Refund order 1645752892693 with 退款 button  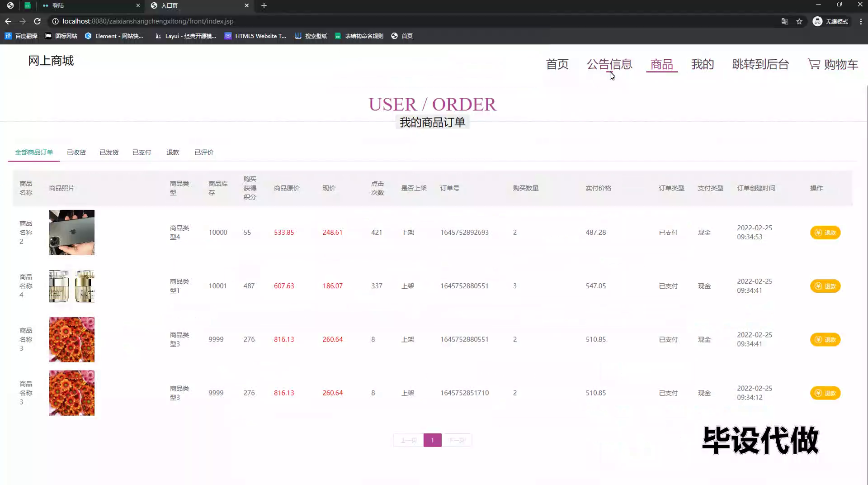click(x=825, y=233)
